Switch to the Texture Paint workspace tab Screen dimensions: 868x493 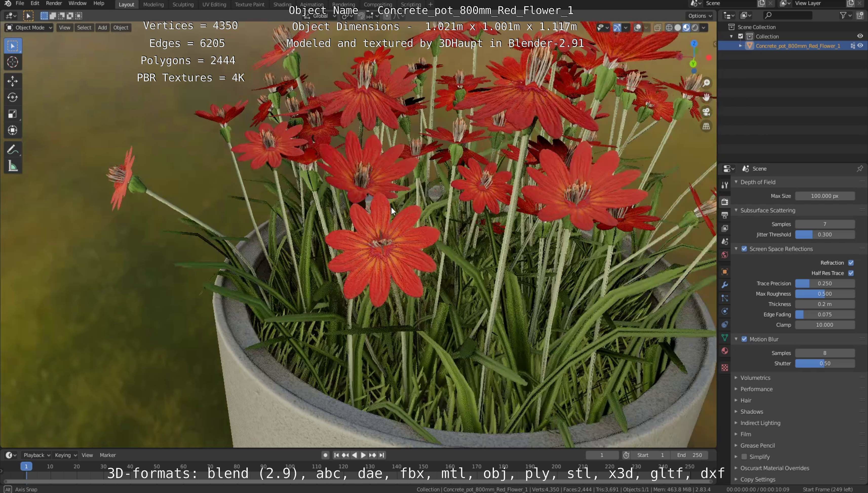point(249,4)
